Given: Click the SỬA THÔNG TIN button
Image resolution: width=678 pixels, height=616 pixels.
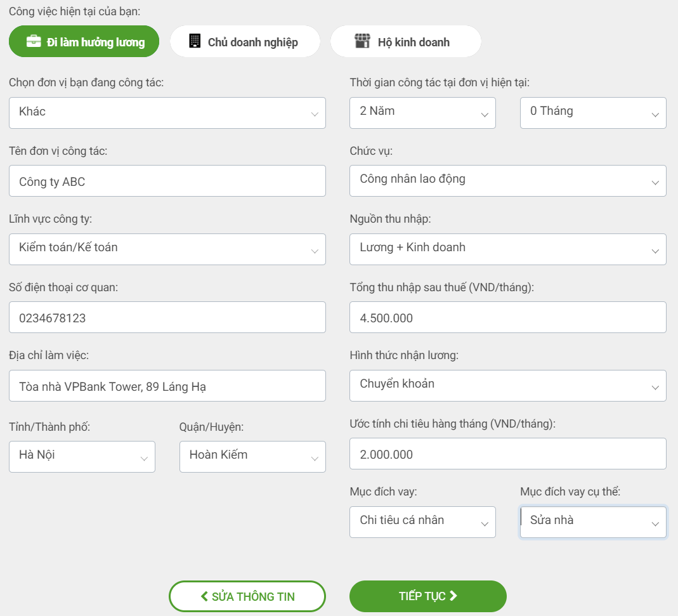Looking at the screenshot, I should pyautogui.click(x=247, y=596).
